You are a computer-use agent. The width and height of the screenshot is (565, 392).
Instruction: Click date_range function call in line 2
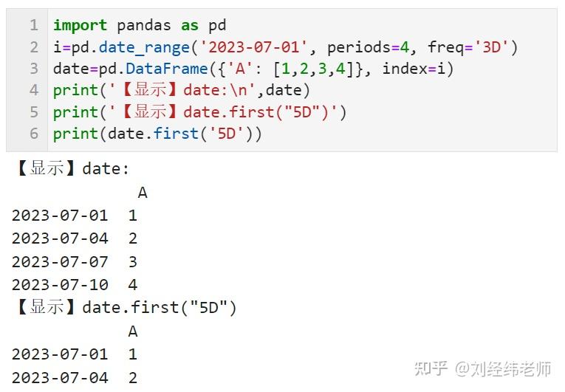point(144,47)
